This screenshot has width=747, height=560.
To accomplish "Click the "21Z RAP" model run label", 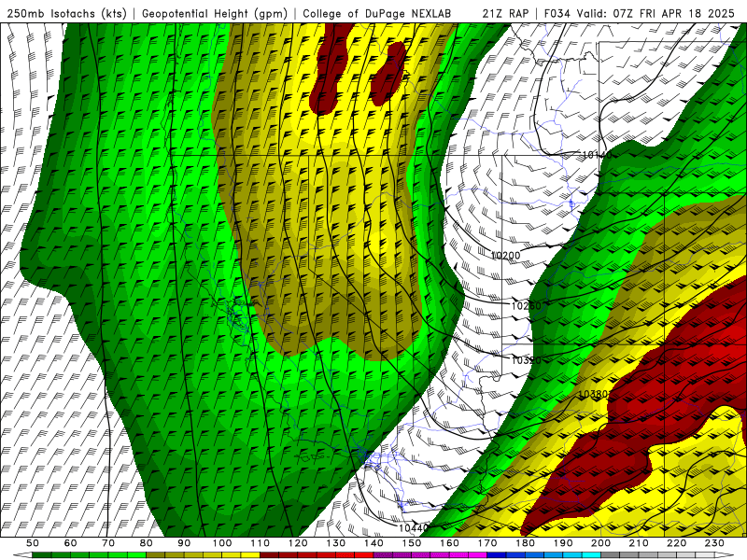I will (505, 13).
